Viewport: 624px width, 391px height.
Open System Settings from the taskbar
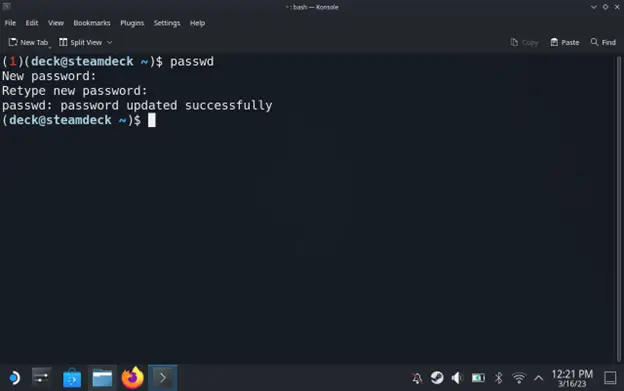41,377
